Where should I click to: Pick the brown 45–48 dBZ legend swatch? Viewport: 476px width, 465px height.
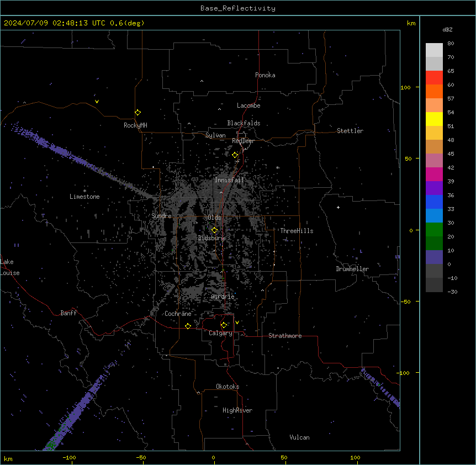coord(434,146)
